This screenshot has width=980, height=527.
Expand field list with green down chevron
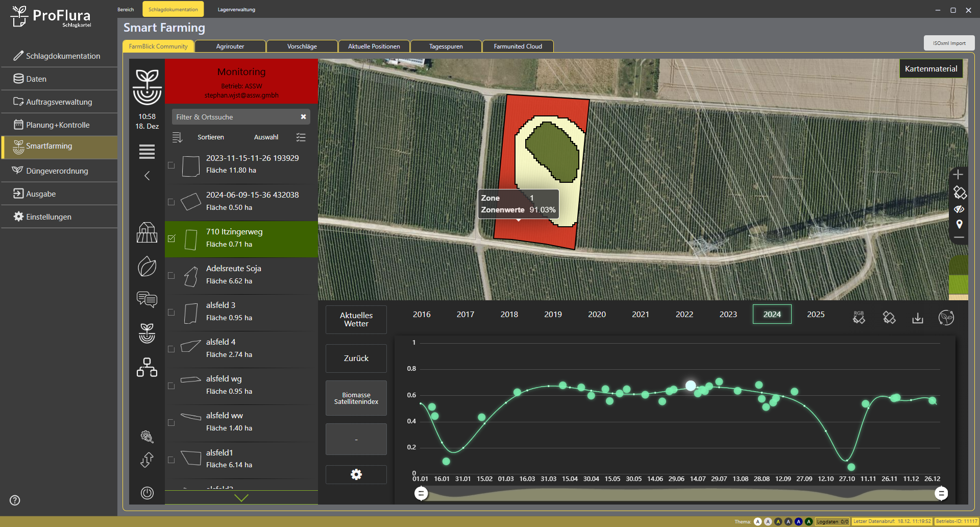241,498
